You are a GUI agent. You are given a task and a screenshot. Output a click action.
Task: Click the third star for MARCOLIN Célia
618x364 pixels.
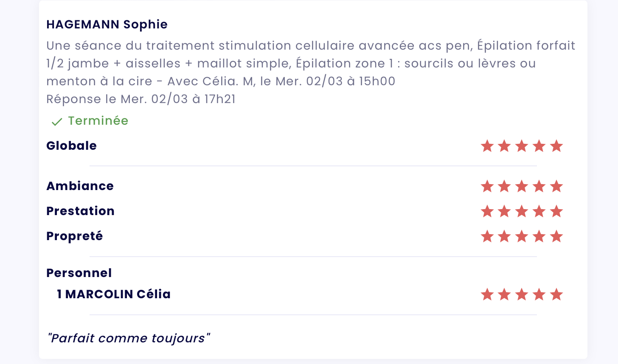coord(522,294)
